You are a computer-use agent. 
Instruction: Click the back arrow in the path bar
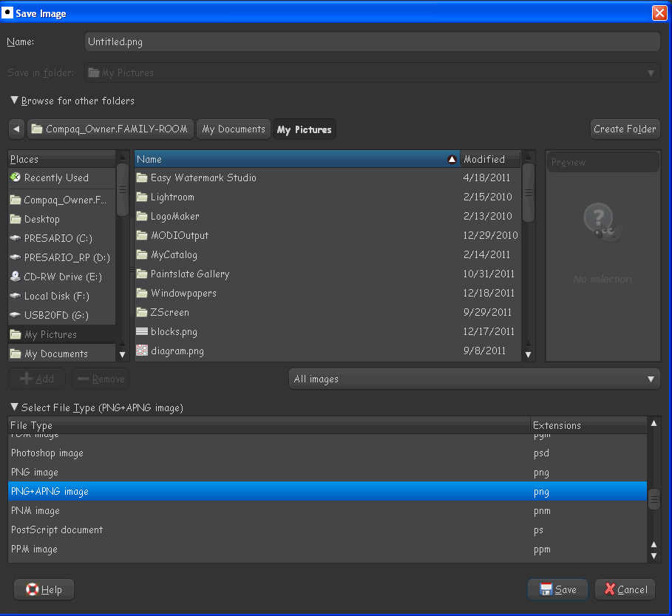click(17, 129)
